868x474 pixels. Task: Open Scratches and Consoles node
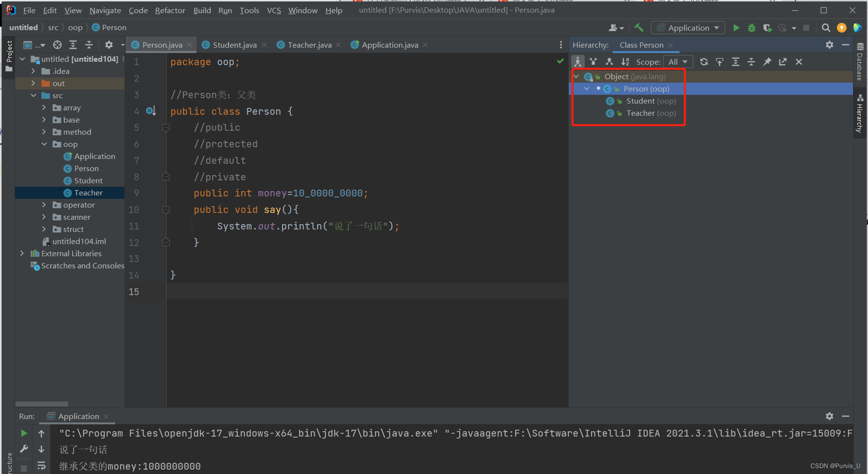[83, 265]
